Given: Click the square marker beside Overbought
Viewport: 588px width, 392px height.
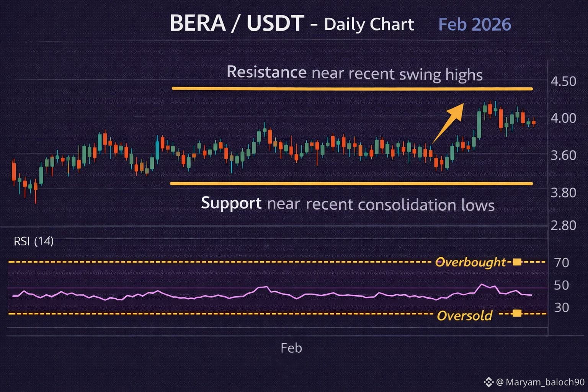Looking at the screenshot, I should [x=517, y=262].
